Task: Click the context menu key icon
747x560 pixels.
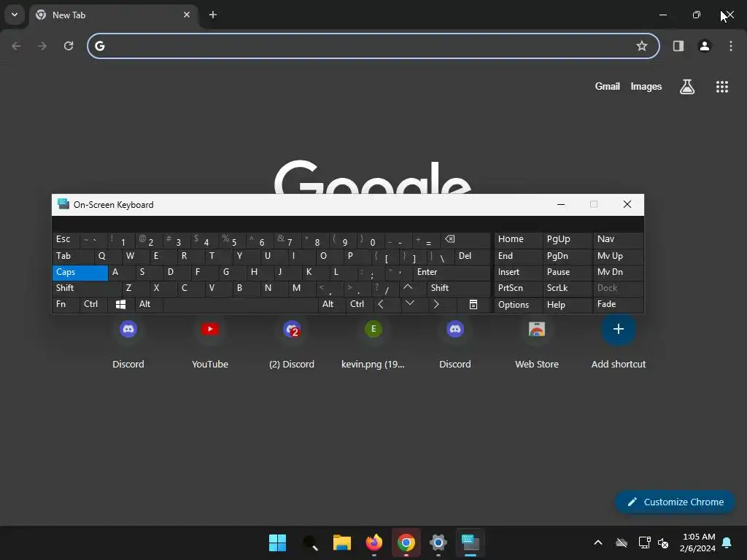Action: [473, 304]
